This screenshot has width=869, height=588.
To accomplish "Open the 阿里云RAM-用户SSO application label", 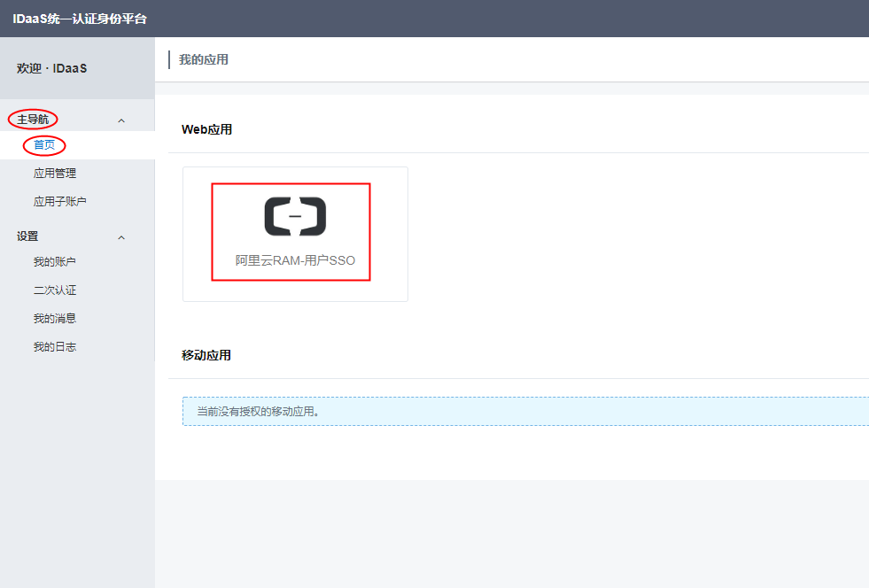I will pyautogui.click(x=295, y=261).
